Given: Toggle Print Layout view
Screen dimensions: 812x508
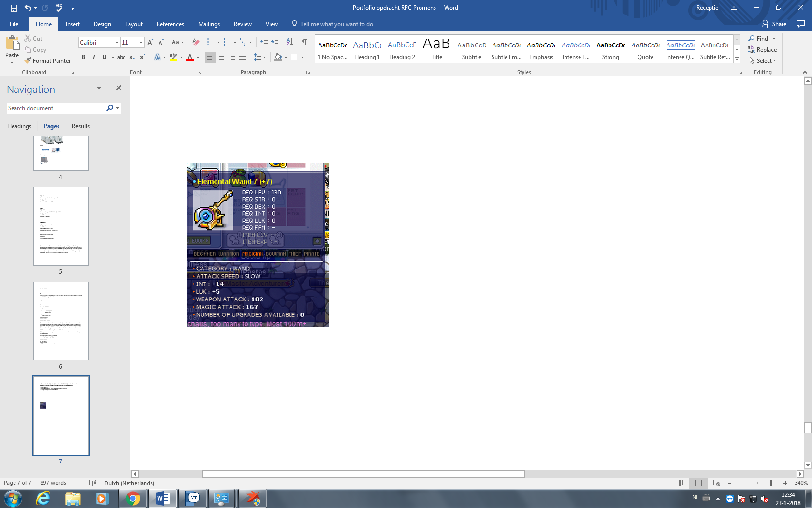Looking at the screenshot, I should 698,483.
